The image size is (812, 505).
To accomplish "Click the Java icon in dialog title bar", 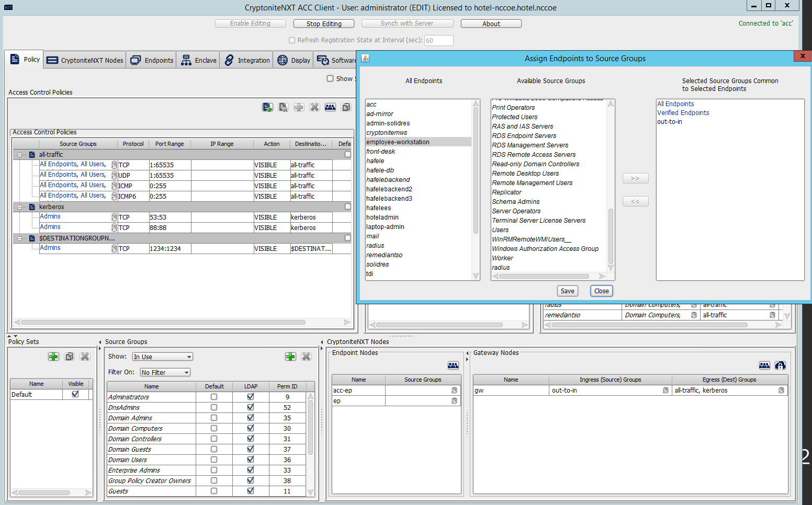I will click(x=365, y=58).
